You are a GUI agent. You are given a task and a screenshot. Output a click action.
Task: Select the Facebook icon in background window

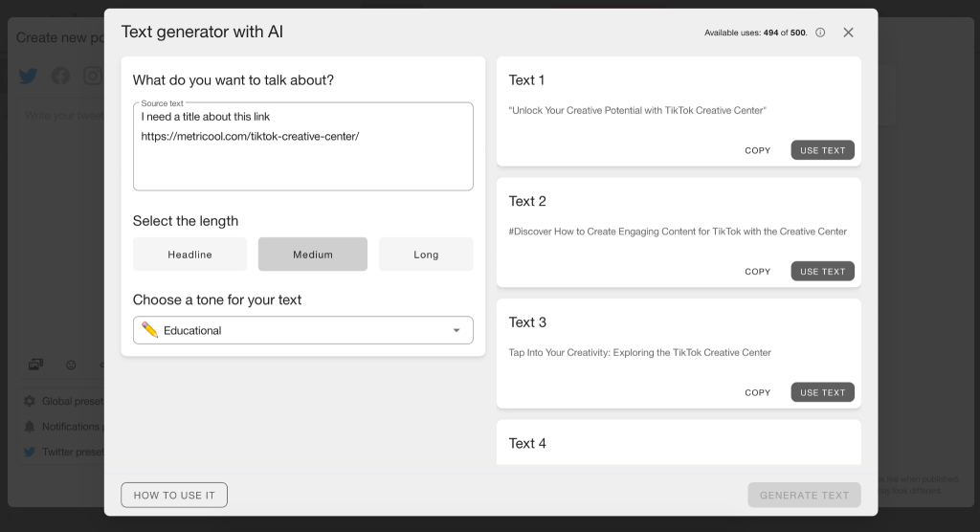pyautogui.click(x=60, y=77)
